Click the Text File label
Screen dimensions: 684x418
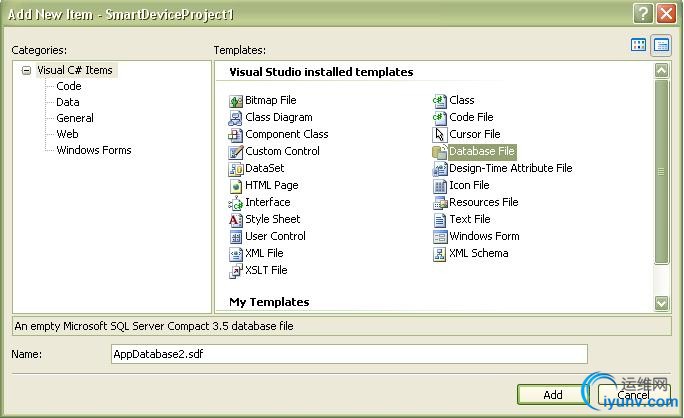pos(470,219)
